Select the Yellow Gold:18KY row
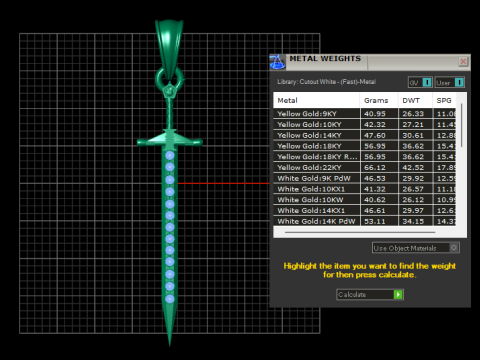Screen dimensions: 480x360 pos(365,146)
